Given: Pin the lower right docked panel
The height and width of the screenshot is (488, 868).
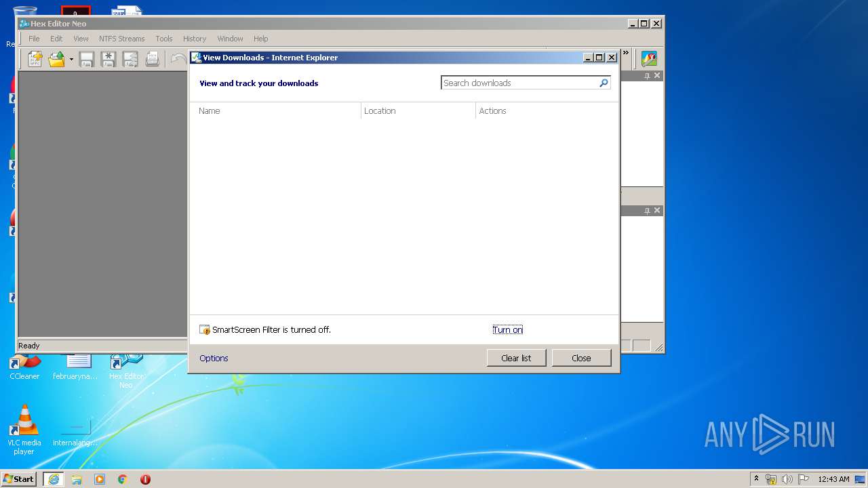Looking at the screenshot, I should pyautogui.click(x=647, y=211).
